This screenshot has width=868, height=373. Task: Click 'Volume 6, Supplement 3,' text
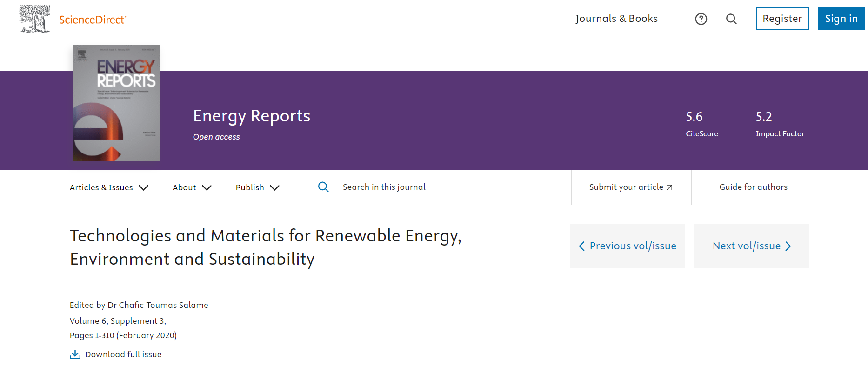(x=118, y=321)
